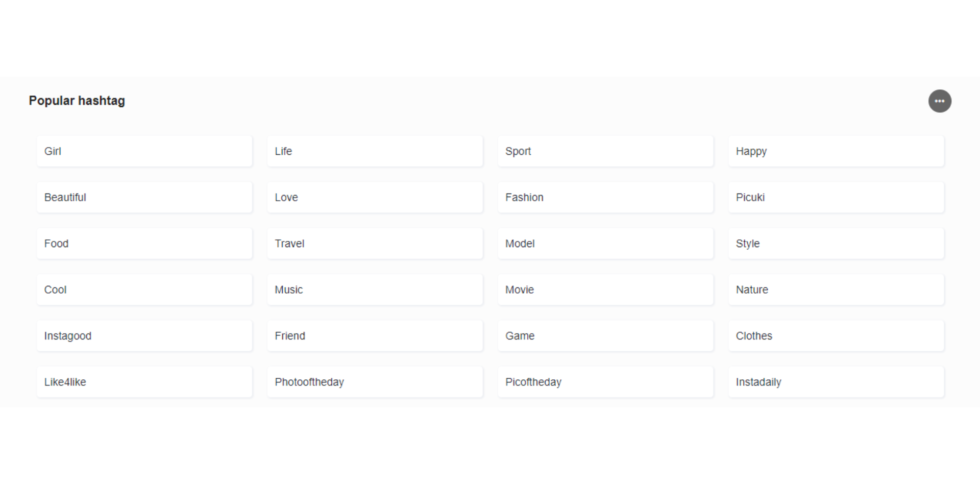This screenshot has width=980, height=485.
Task: Select the Game hashtag
Action: tap(605, 335)
